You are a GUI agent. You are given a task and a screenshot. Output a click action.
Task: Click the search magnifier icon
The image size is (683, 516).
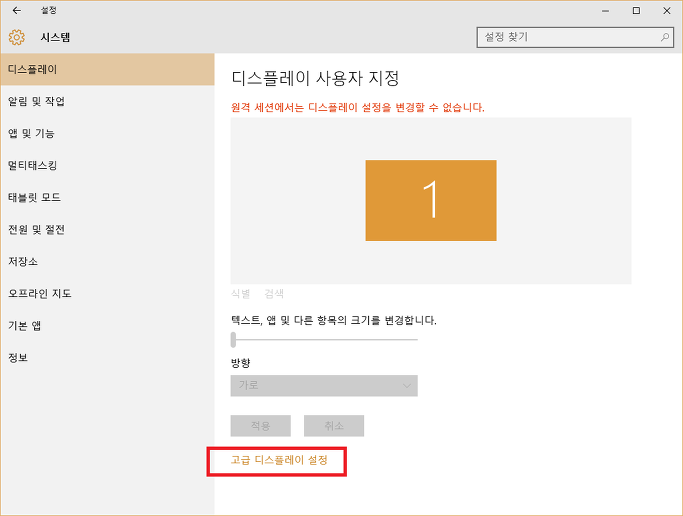(665, 37)
